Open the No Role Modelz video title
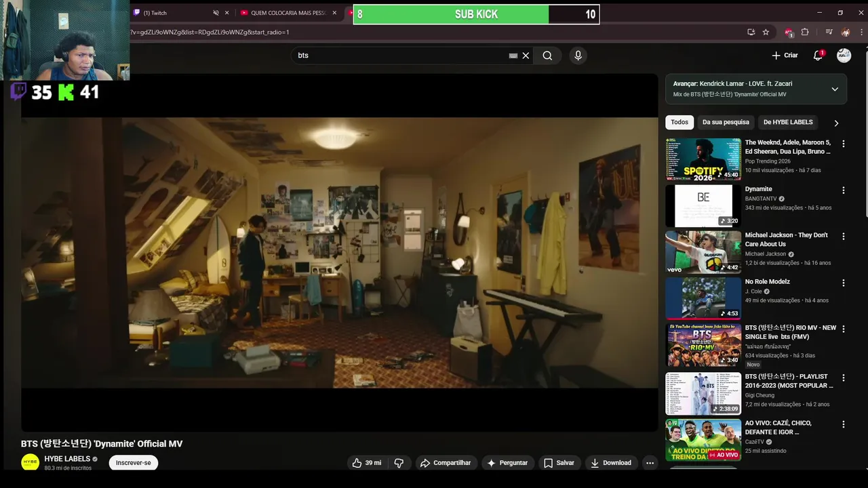 [768, 281]
